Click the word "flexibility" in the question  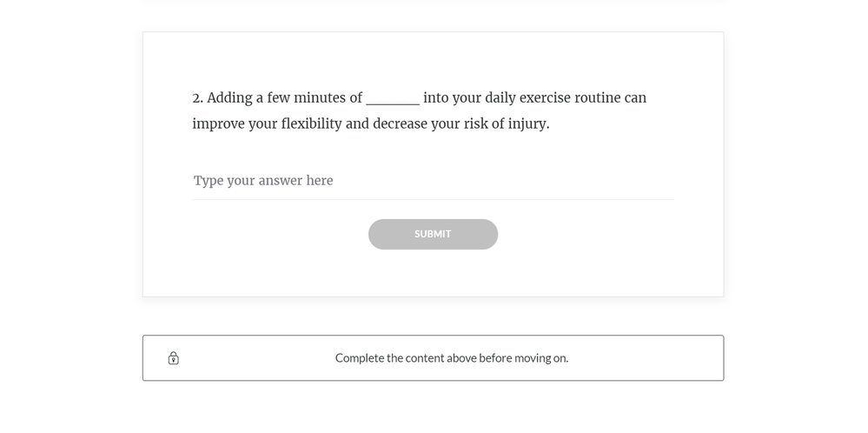click(x=311, y=123)
